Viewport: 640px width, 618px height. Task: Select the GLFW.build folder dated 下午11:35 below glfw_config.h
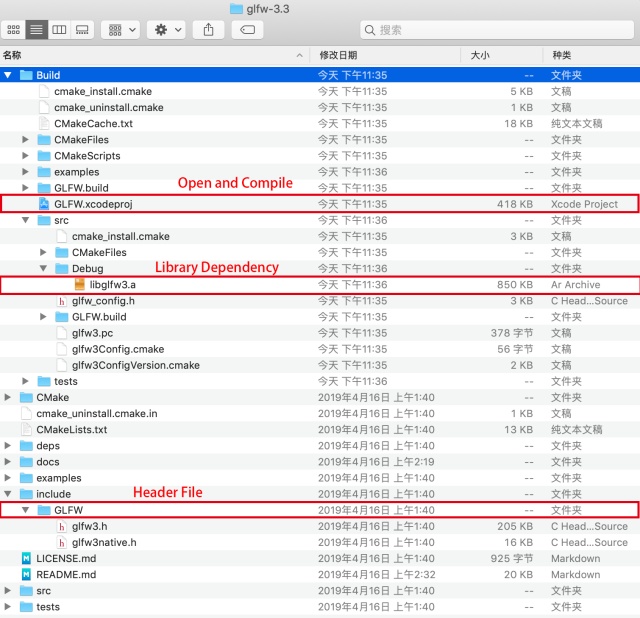click(x=320, y=317)
